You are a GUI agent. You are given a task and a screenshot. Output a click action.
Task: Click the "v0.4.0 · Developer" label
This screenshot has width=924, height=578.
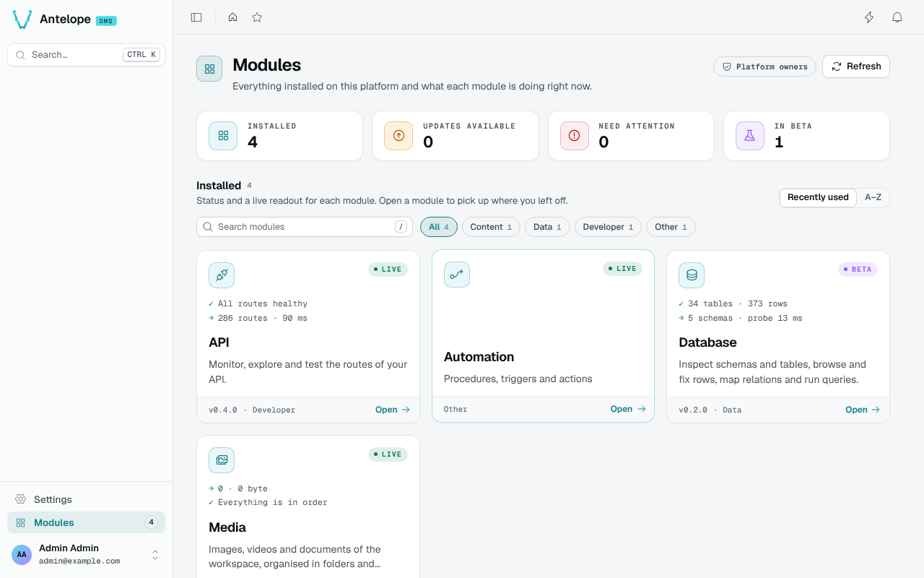point(252,410)
